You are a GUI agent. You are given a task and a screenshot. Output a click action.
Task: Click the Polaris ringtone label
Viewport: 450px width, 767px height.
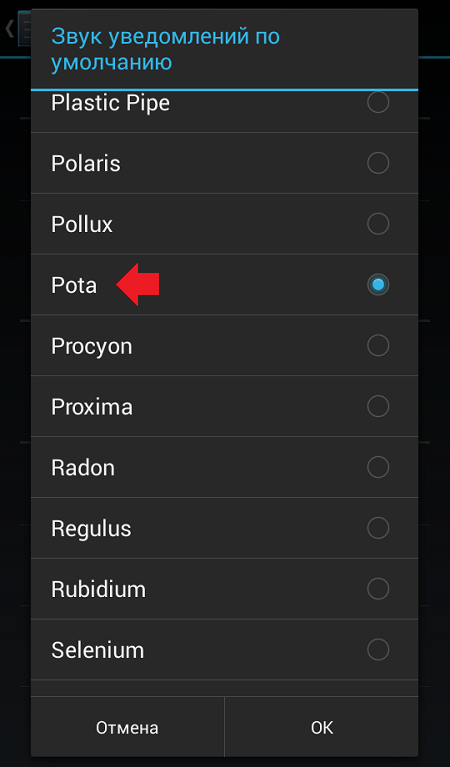point(86,163)
